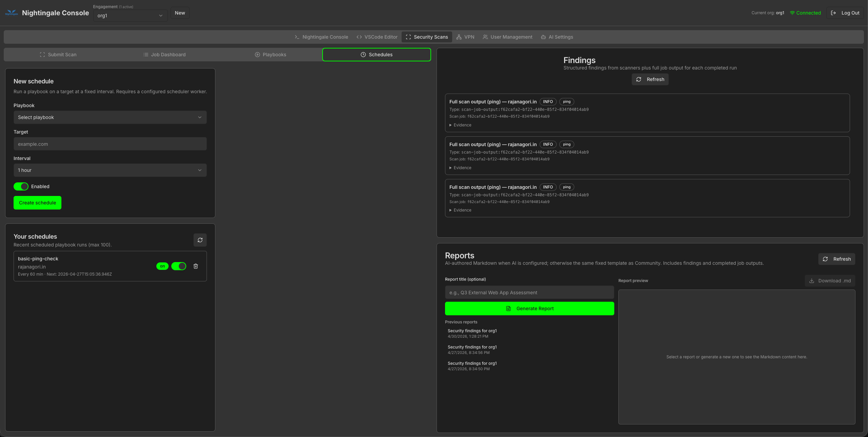Toggle the Enabled switch in New schedule
The image size is (868, 437).
[x=21, y=186]
